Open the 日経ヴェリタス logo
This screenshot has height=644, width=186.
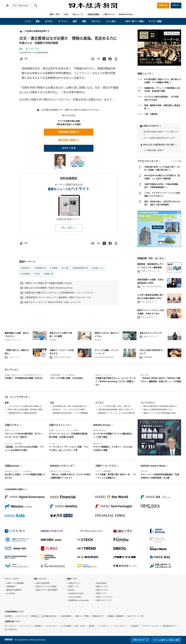(x=150, y=506)
